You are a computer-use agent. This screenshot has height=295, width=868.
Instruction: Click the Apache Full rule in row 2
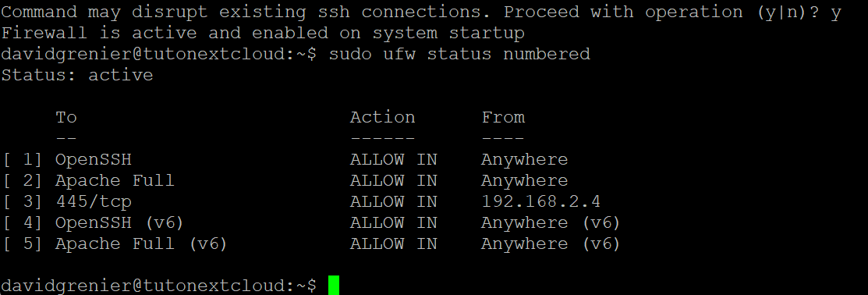click(115, 180)
